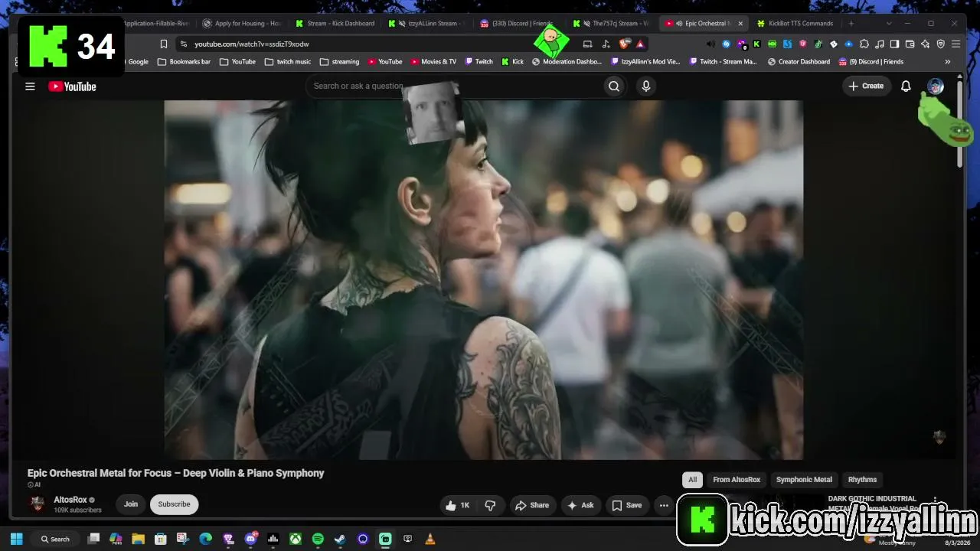The height and width of the screenshot is (551, 980).
Task: Like the video with thumbs up
Action: click(458, 505)
